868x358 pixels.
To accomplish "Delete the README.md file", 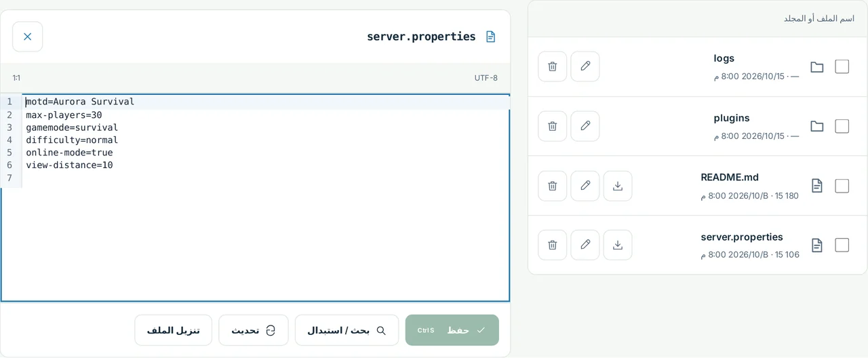I will 553,186.
